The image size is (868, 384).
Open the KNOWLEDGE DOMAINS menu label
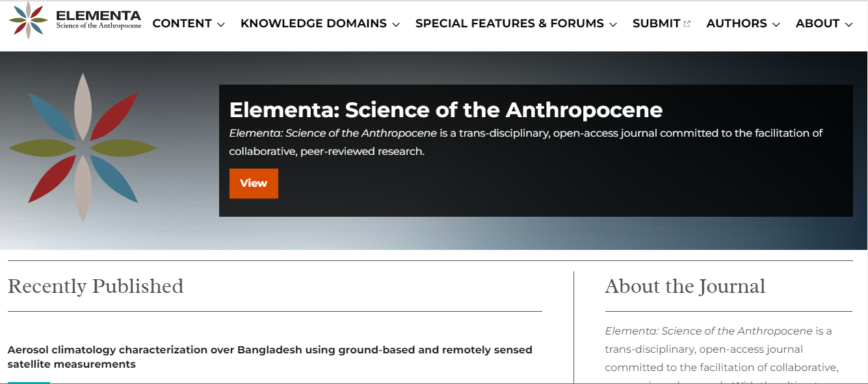313,23
